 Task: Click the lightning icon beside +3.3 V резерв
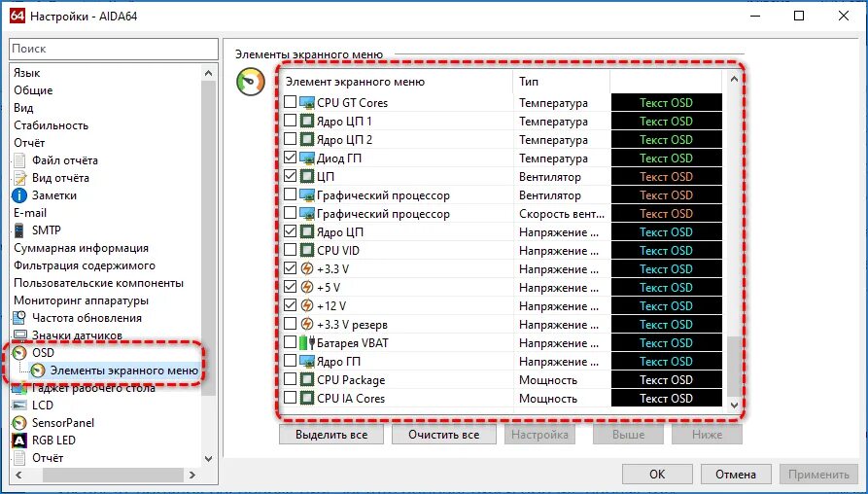click(307, 325)
